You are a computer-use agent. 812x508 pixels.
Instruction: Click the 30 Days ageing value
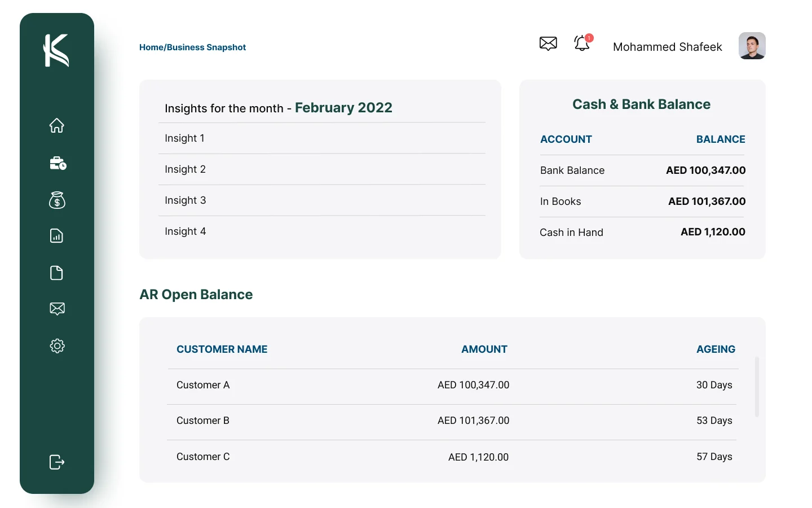(714, 385)
